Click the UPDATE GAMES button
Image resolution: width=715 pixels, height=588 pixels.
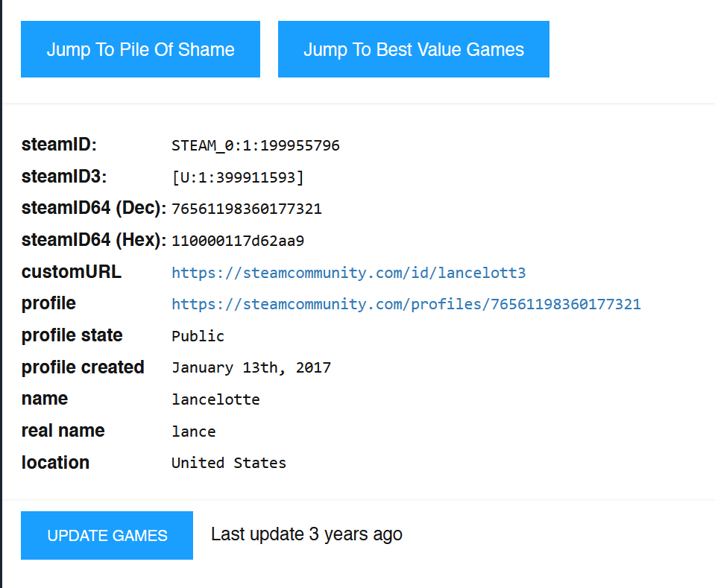click(x=107, y=535)
